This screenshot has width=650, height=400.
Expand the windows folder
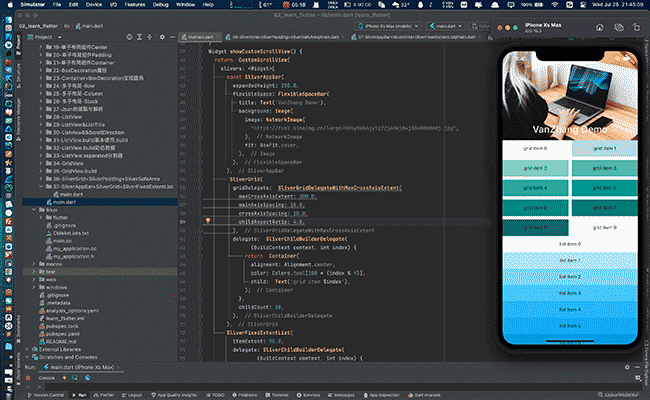[34, 287]
